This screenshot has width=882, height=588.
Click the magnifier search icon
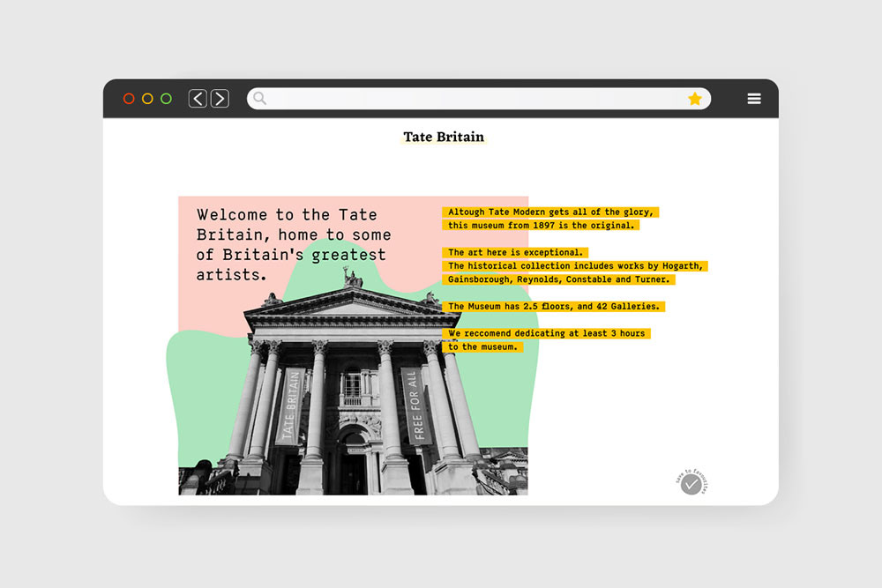click(260, 99)
